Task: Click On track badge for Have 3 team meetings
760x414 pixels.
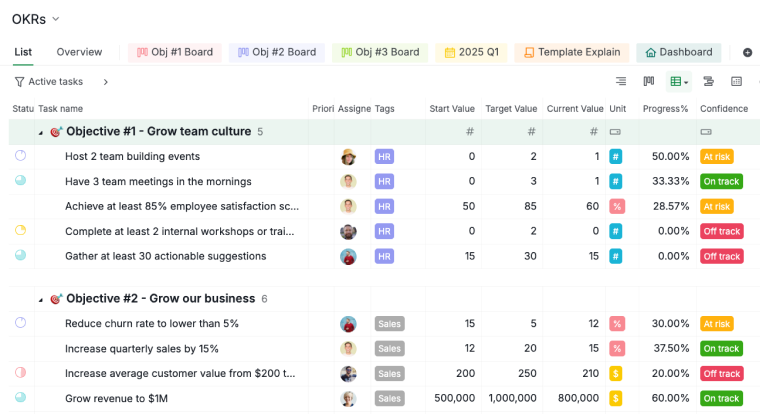Action: [x=721, y=181]
